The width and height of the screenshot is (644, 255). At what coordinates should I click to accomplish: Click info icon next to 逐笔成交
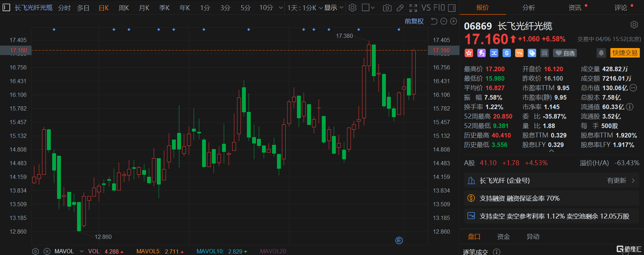pos(497,251)
